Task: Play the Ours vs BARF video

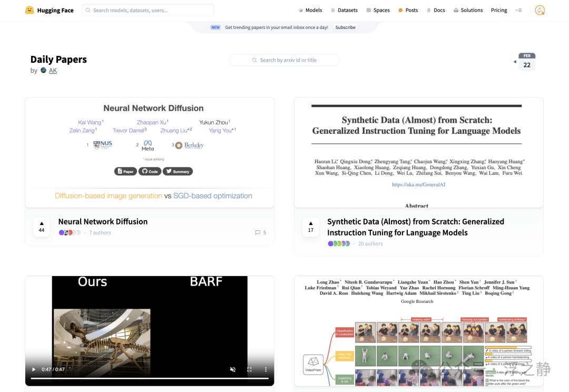Action: coord(34,369)
